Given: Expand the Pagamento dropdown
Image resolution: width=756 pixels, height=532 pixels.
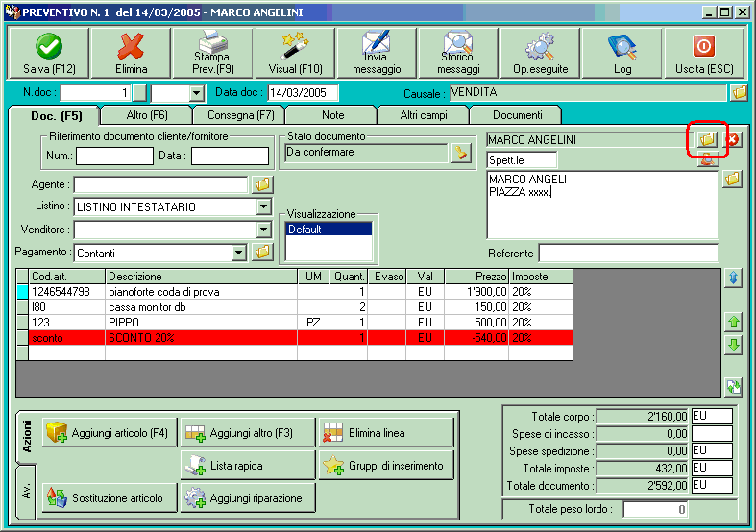Looking at the screenshot, I should (x=238, y=252).
